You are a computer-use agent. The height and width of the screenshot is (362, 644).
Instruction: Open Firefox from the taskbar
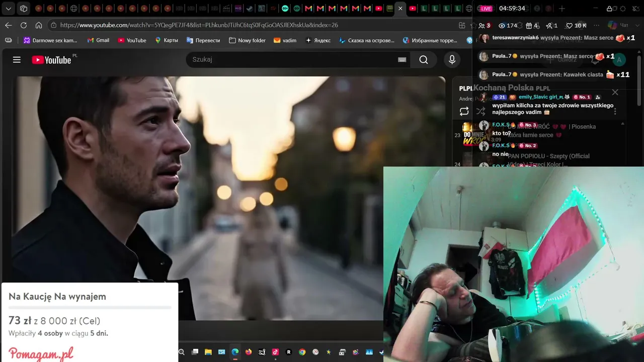tap(249, 352)
